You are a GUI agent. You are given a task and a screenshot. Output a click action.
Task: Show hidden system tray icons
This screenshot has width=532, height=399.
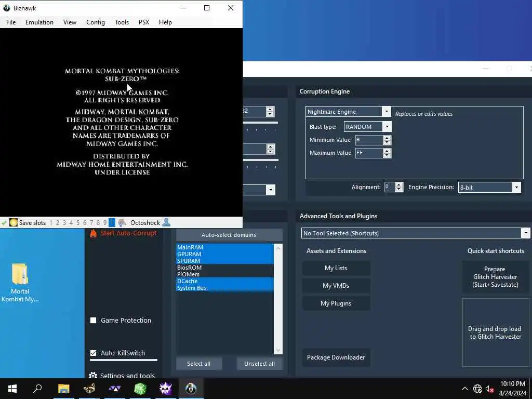(x=465, y=389)
